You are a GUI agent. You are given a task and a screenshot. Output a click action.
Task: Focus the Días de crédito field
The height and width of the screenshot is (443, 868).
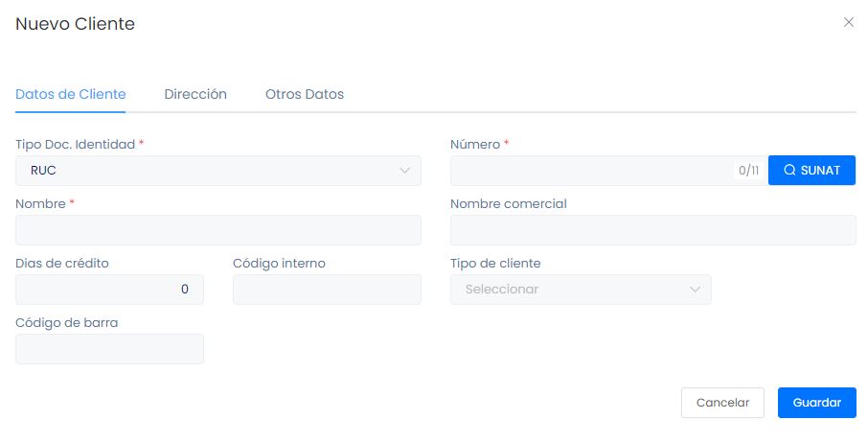109,290
